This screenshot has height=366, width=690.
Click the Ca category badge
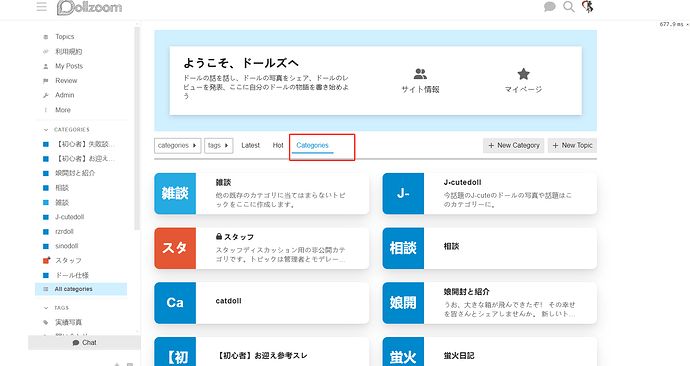pyautogui.click(x=175, y=303)
